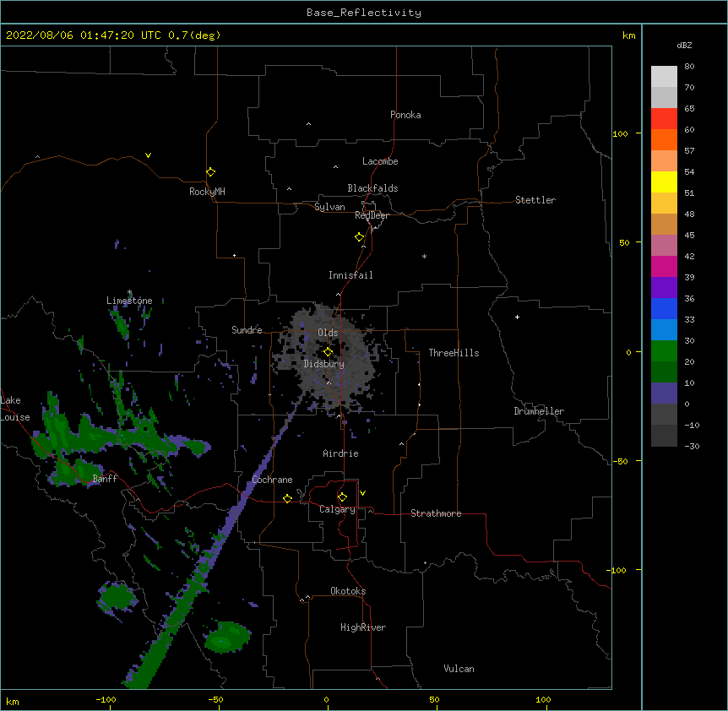Image resolution: width=728 pixels, height=711 pixels.
Task: Click the white caret marker southwest of Ponoka
Action: (x=309, y=124)
